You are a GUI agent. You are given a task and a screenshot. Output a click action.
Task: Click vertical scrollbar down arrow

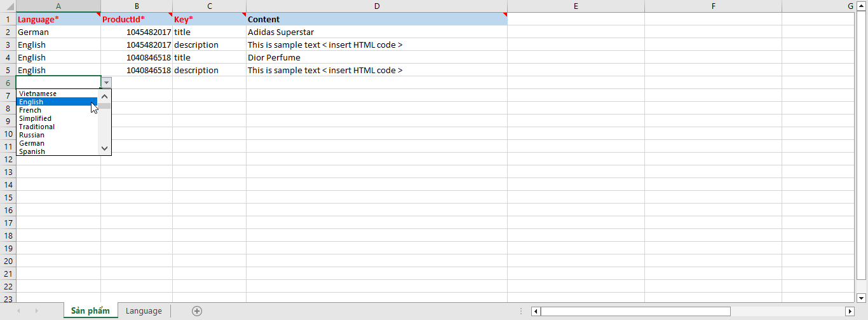pyautogui.click(x=862, y=297)
